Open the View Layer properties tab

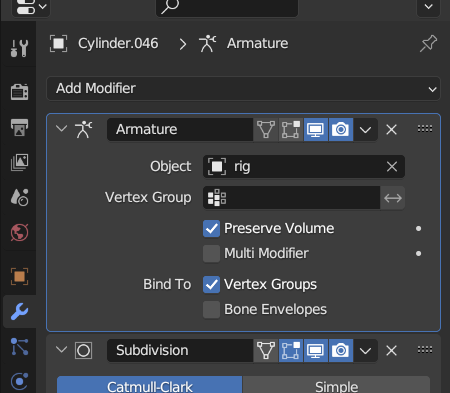19,162
